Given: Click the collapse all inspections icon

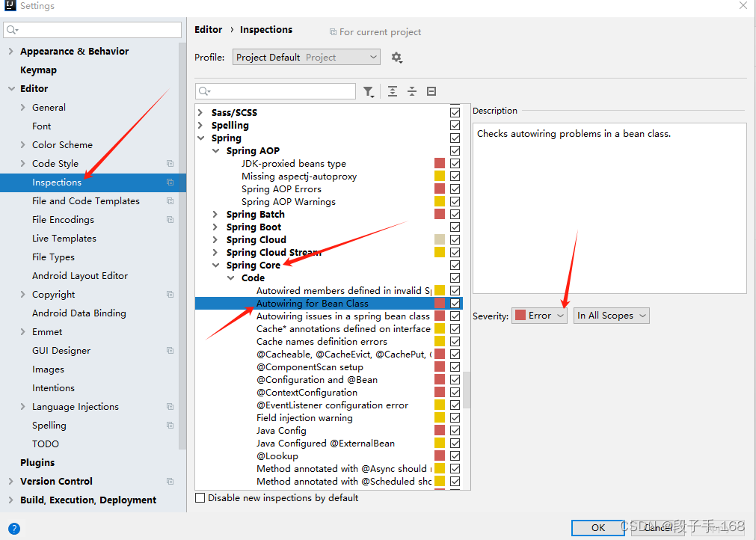Looking at the screenshot, I should tap(412, 91).
